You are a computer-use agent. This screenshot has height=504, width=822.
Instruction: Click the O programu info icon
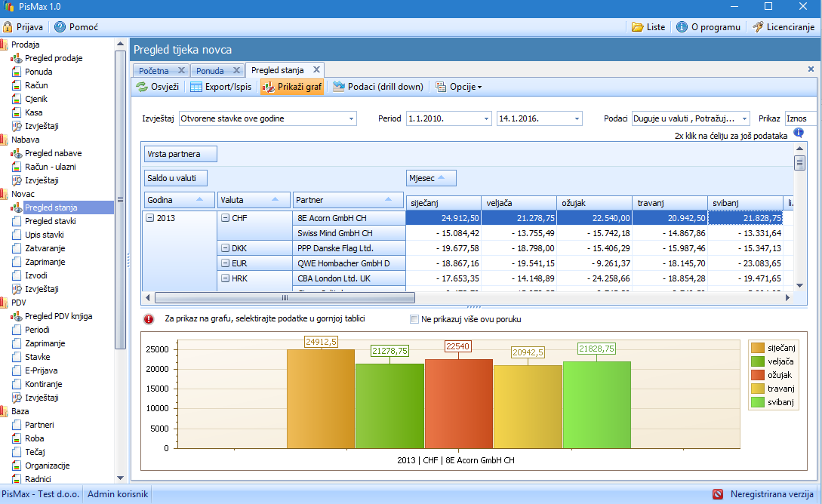point(682,26)
